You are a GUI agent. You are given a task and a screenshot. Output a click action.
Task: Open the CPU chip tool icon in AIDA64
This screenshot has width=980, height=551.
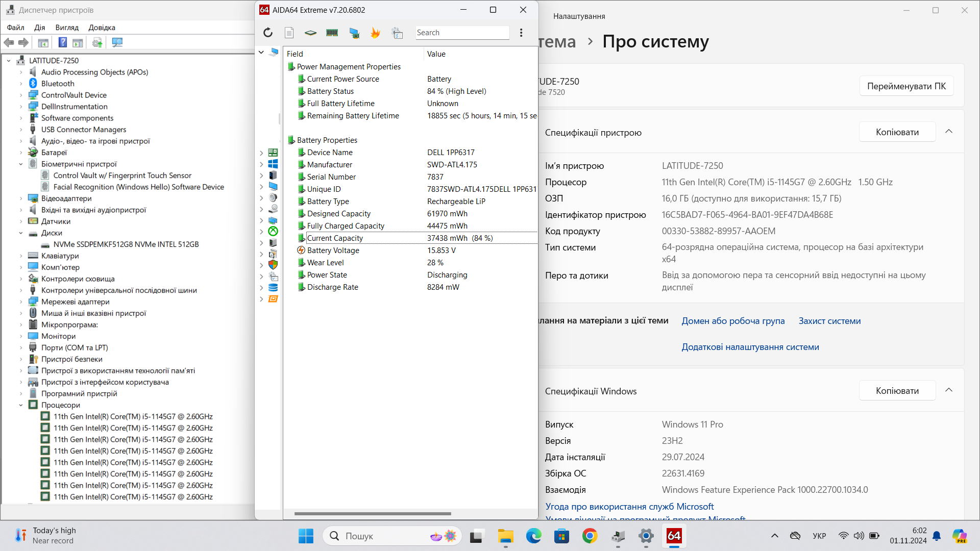[x=310, y=33]
